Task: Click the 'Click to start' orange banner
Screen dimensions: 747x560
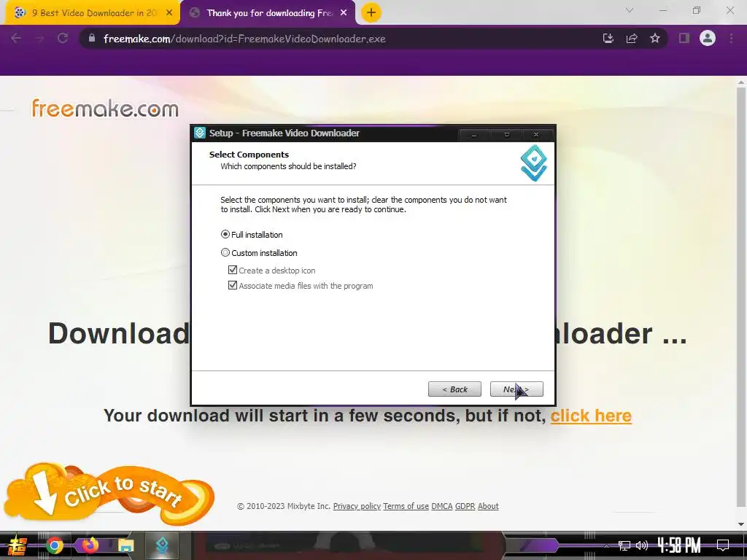Action: pyautogui.click(x=109, y=494)
